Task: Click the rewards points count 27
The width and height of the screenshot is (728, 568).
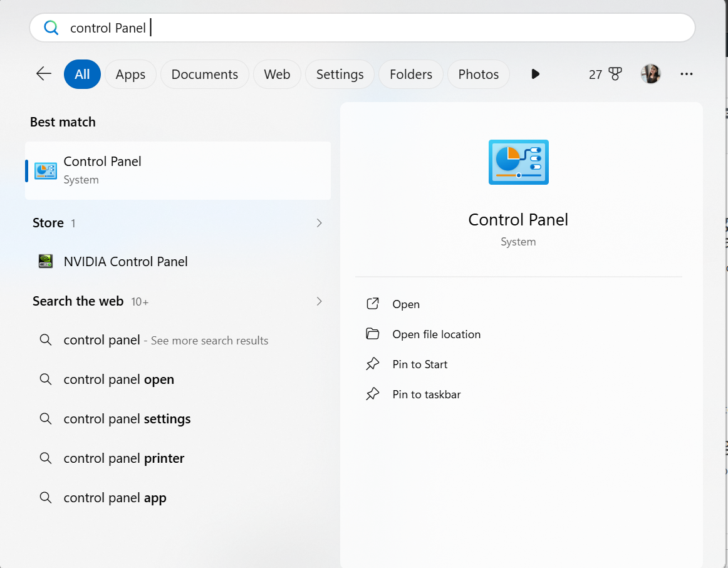Action: pyautogui.click(x=595, y=75)
